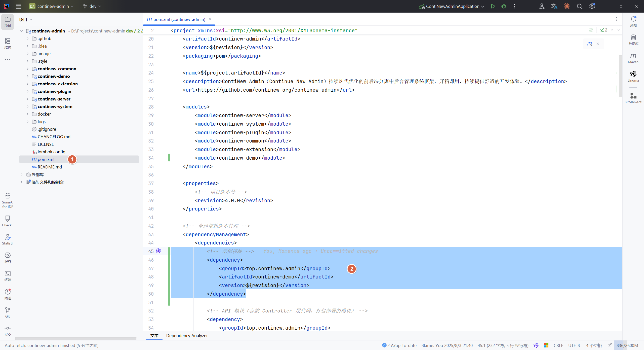Screen dimensions: 644x350
Task: Open the Lingma assistant panel
Action: click(633, 76)
